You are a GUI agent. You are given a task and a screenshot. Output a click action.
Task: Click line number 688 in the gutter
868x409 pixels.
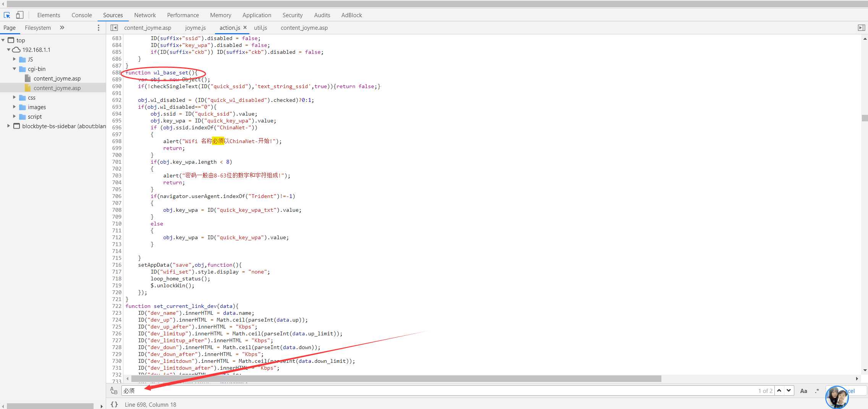pos(116,72)
